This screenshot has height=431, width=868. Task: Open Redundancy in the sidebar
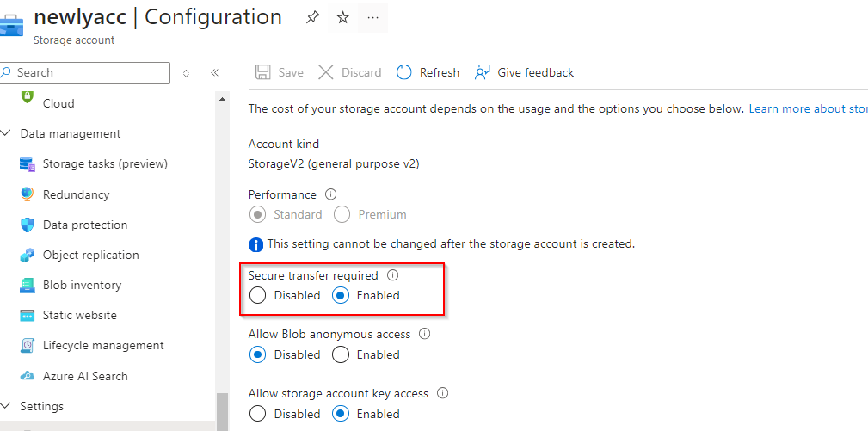click(x=76, y=194)
